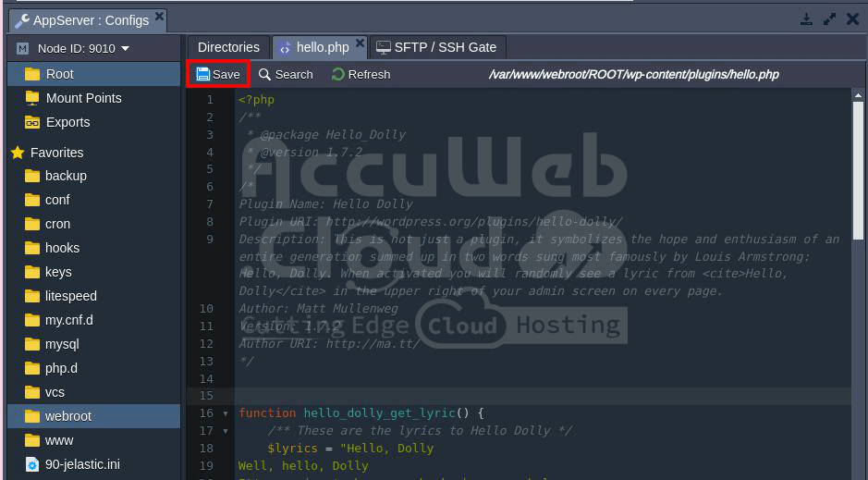Open the SFTP / SSH Gate tab
This screenshot has height=480, width=868.
(x=436, y=47)
